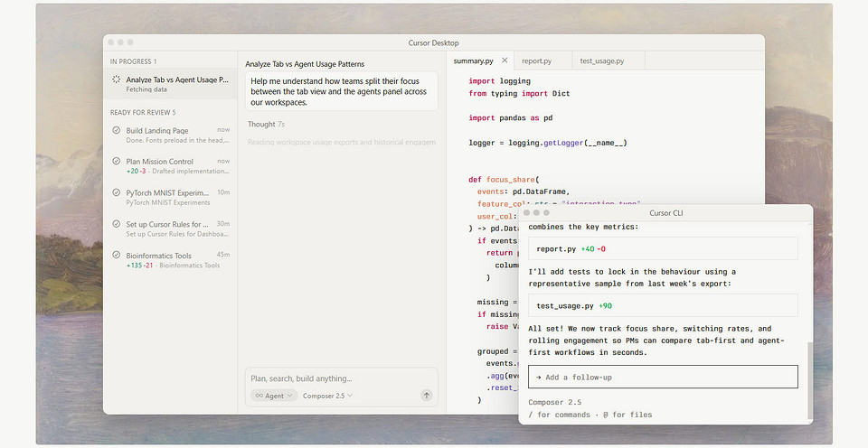Open the PyTorch MNIST Experiments task
This screenshot has width=868, height=448.
pyautogui.click(x=170, y=198)
